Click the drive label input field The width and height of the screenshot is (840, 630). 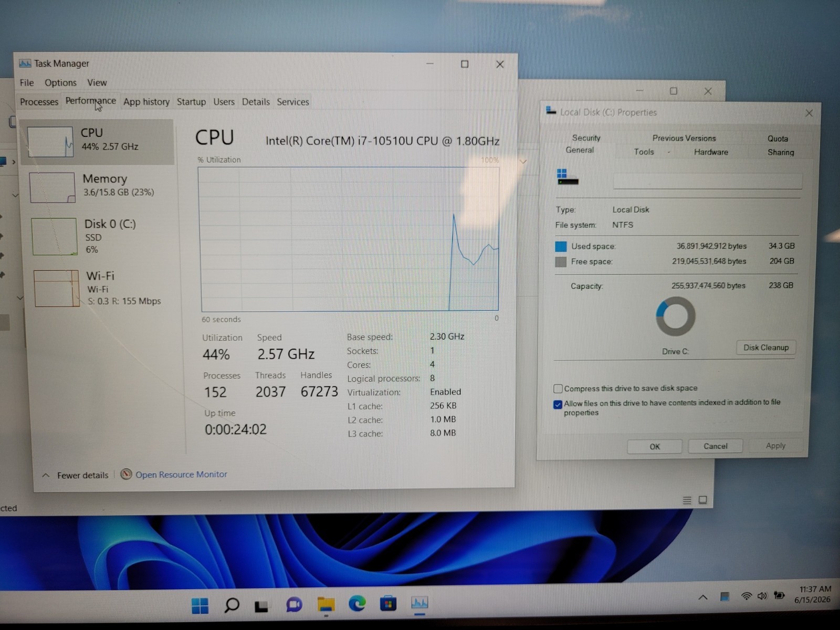coord(708,181)
